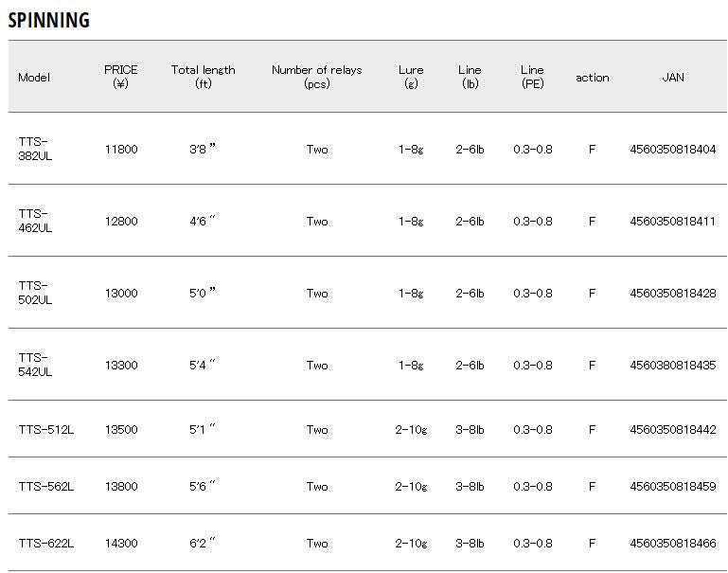This screenshot has height=573, width=728.
Task: Select the action column header
Action: 592,78
